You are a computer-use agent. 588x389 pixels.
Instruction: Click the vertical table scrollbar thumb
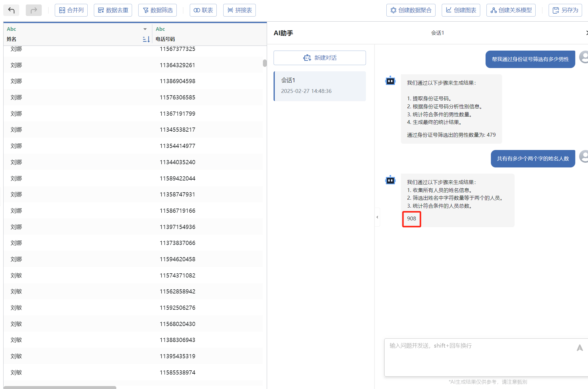click(x=265, y=63)
